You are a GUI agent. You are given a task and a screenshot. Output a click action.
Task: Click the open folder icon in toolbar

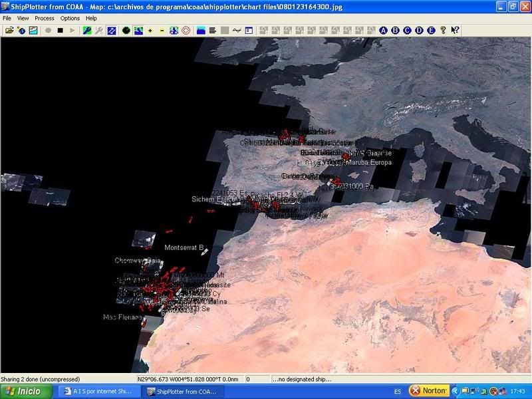tap(9, 31)
